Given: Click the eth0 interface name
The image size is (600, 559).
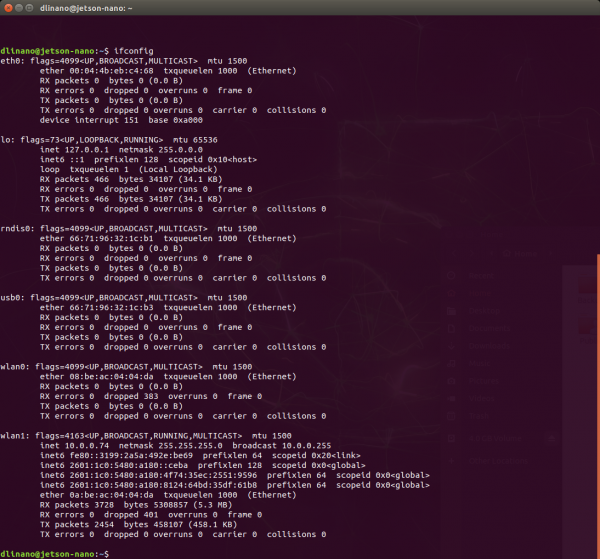Looking at the screenshot, I should click(10, 61).
